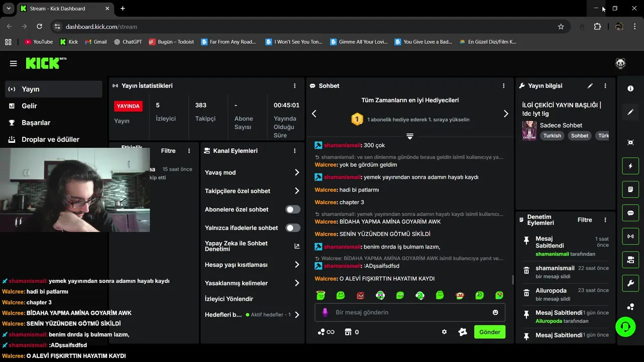The width and height of the screenshot is (644, 362).
Task: Open the hamburger menu next to Kick logo
Action: pyautogui.click(x=14, y=63)
